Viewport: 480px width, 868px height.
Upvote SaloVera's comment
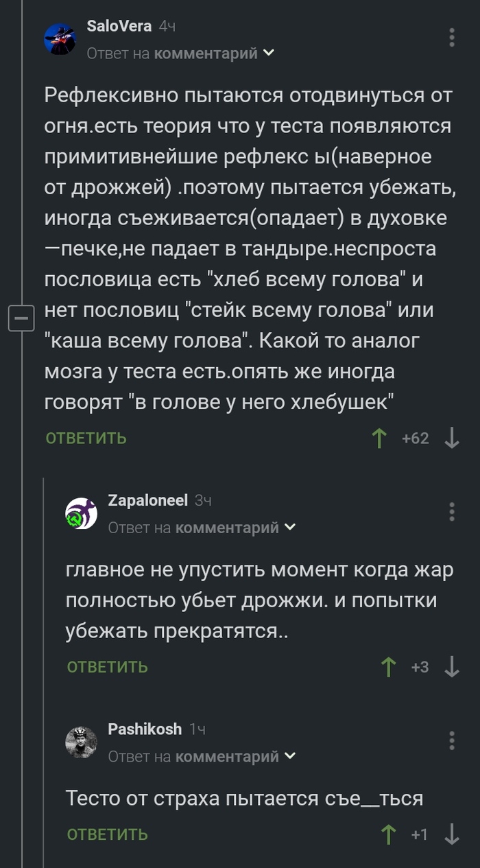(379, 438)
